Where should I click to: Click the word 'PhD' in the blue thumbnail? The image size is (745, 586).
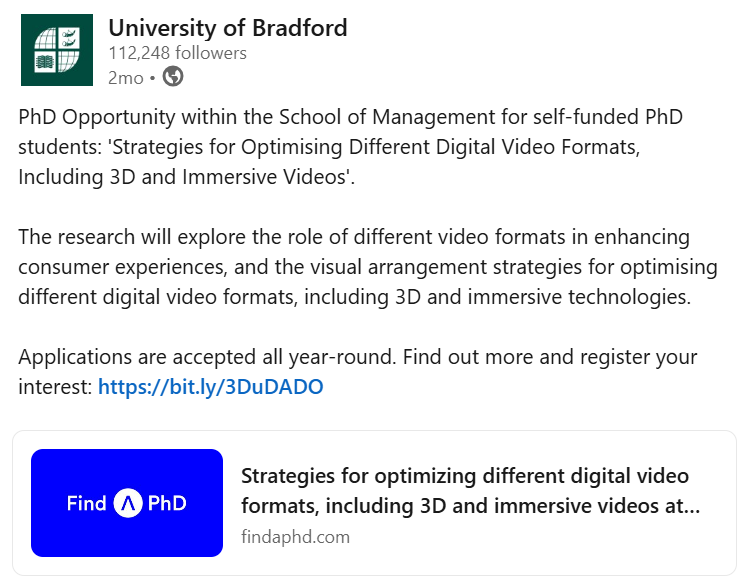(167, 503)
